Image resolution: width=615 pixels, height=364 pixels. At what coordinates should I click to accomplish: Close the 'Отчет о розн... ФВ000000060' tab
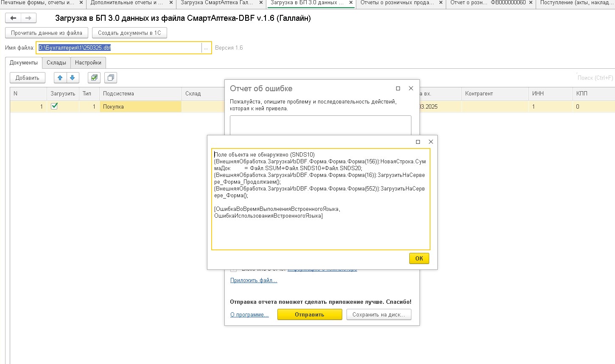coord(531,3)
